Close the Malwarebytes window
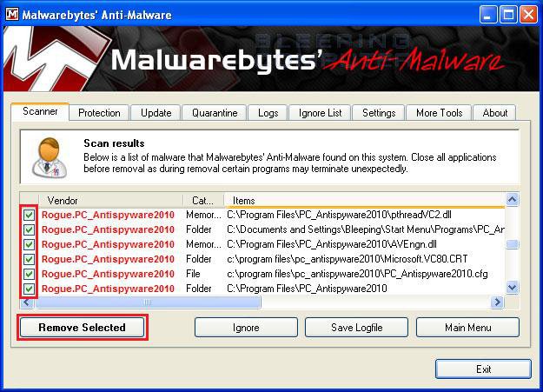The height and width of the screenshot is (392, 543). click(x=529, y=15)
